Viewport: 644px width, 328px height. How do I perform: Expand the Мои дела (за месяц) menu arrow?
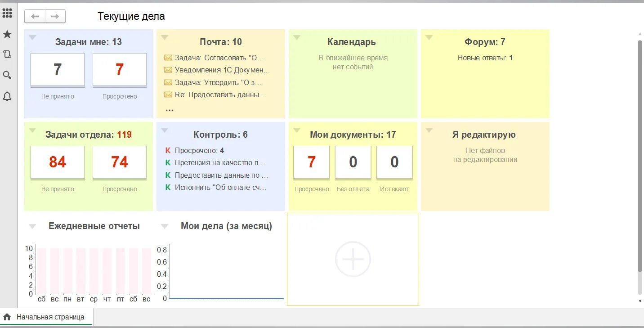click(x=165, y=227)
